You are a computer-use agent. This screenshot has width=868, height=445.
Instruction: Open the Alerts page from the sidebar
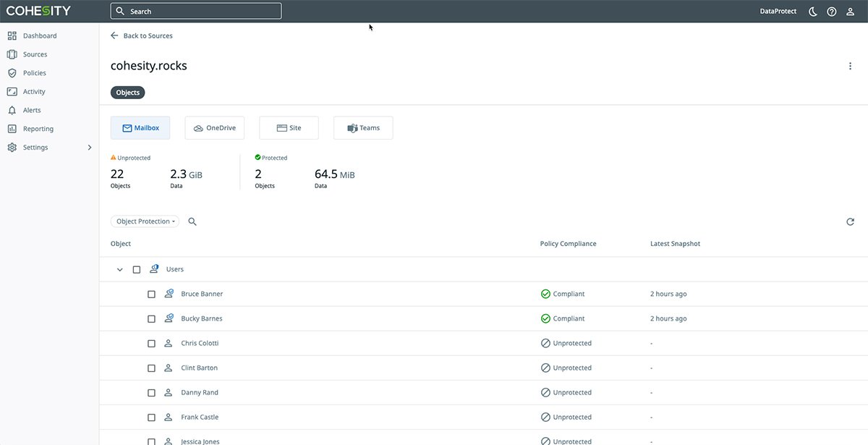click(31, 109)
